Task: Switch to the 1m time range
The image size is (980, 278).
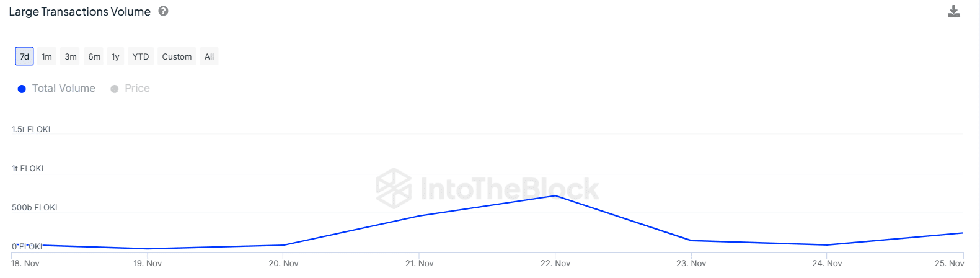Action: tap(46, 56)
